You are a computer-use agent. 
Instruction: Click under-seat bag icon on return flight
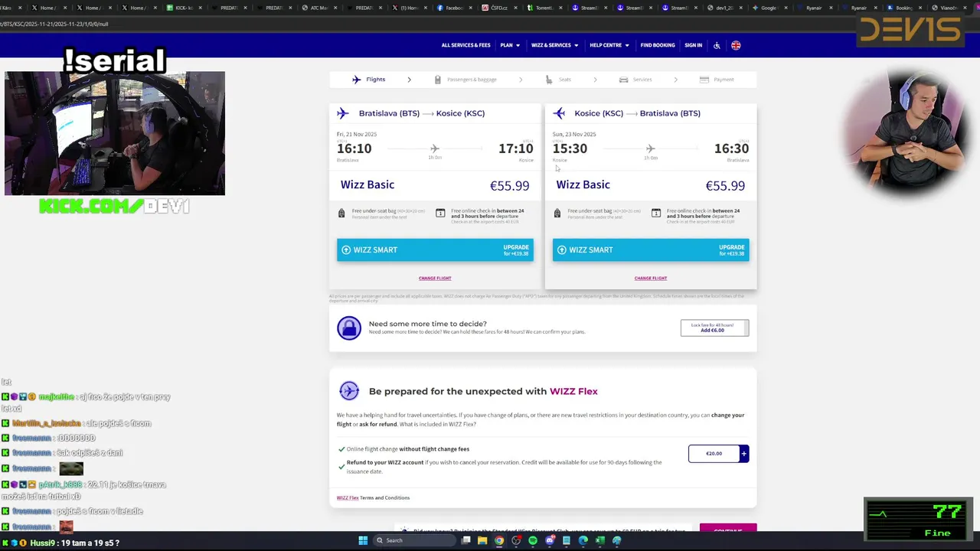pos(557,213)
